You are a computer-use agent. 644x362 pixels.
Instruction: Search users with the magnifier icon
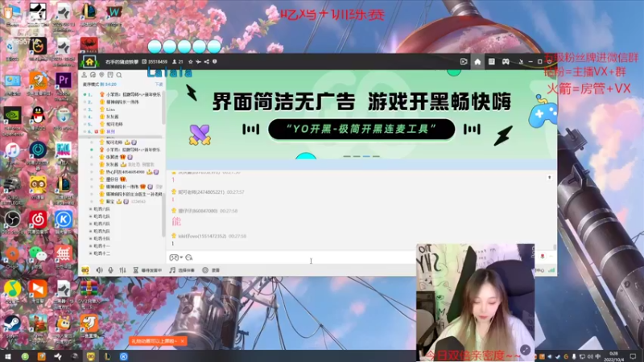pos(119,75)
